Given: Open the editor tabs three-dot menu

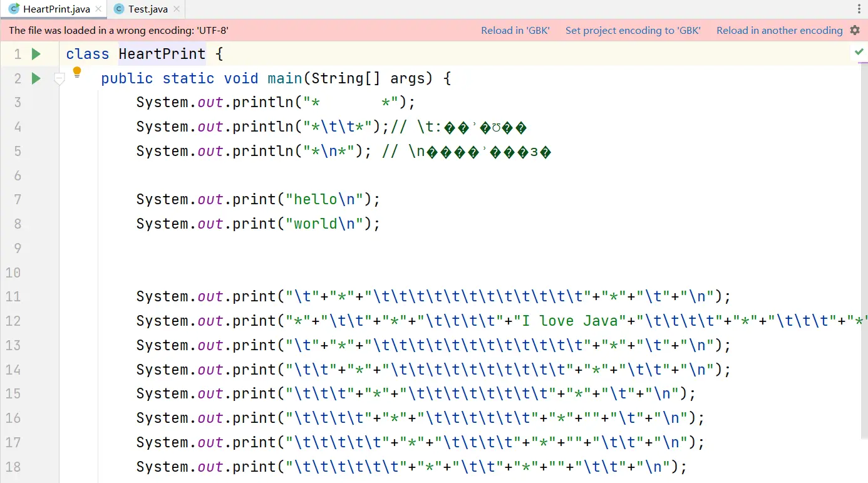Looking at the screenshot, I should click(859, 9).
